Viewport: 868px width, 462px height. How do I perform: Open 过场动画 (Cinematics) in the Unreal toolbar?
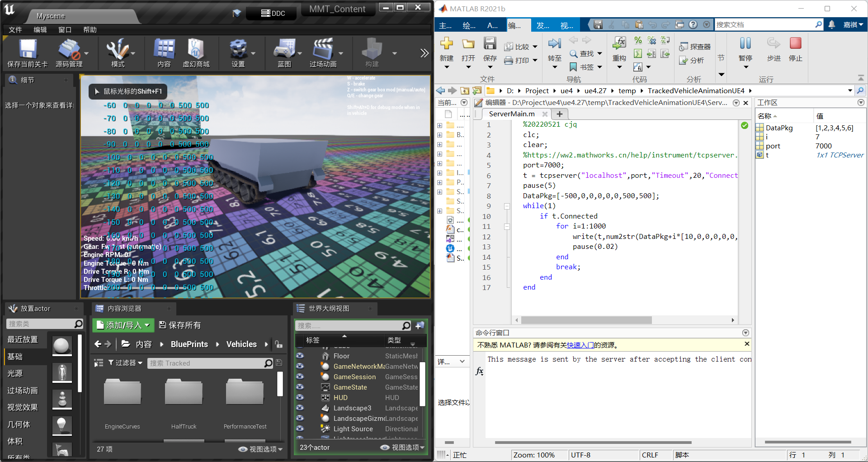[x=324, y=52]
